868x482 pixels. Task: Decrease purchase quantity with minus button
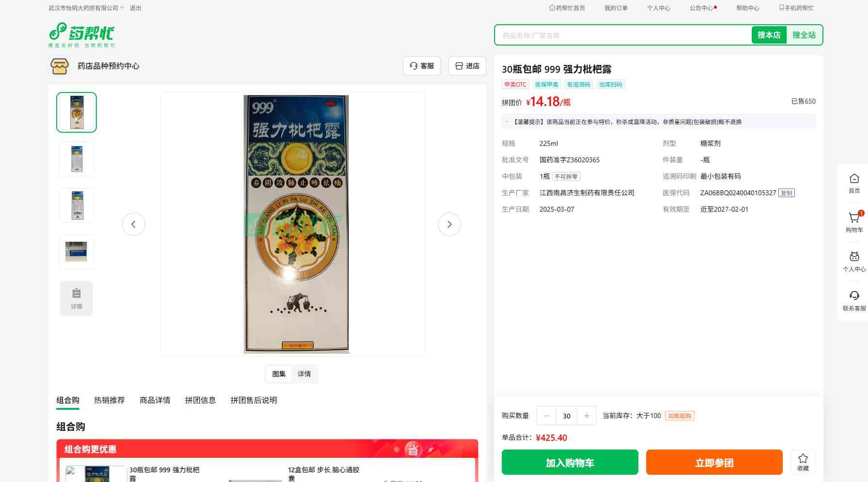pyautogui.click(x=547, y=416)
